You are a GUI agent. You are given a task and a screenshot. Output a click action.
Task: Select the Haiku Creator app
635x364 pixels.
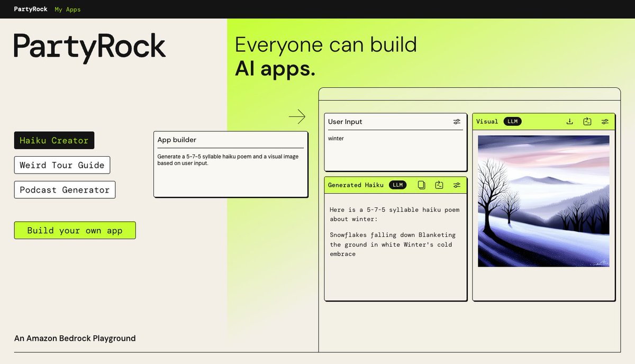point(54,140)
